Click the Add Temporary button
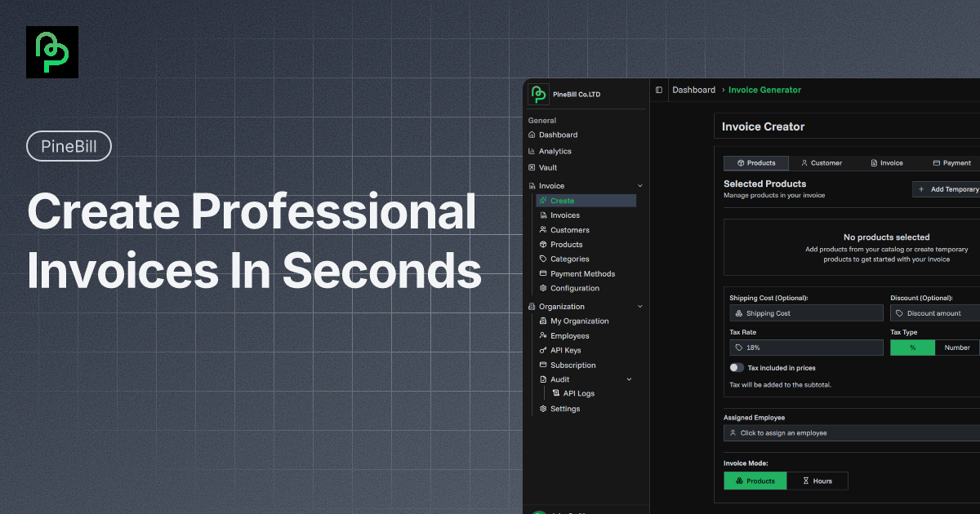The image size is (980, 514). coord(947,188)
